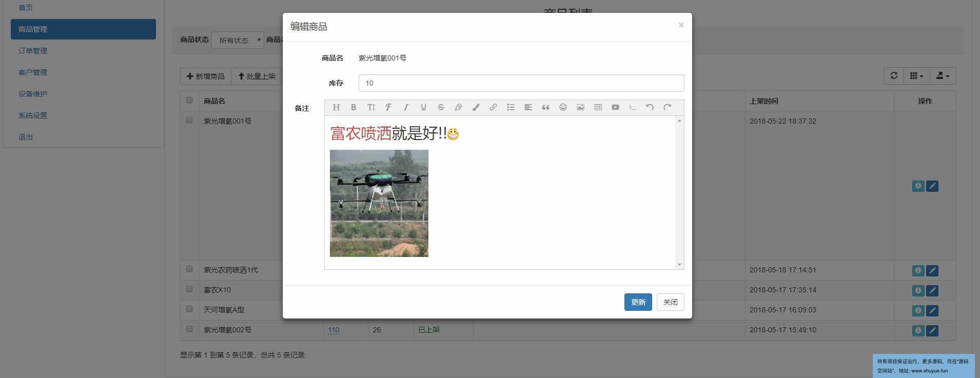Open text alignment tool in editor
Image resolution: width=980 pixels, height=378 pixels.
point(528,107)
